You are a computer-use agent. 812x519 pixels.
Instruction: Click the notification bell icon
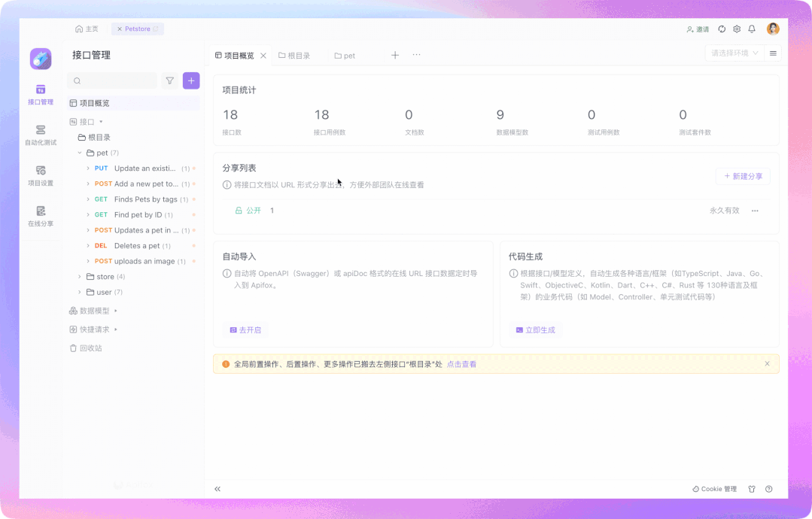752,28
